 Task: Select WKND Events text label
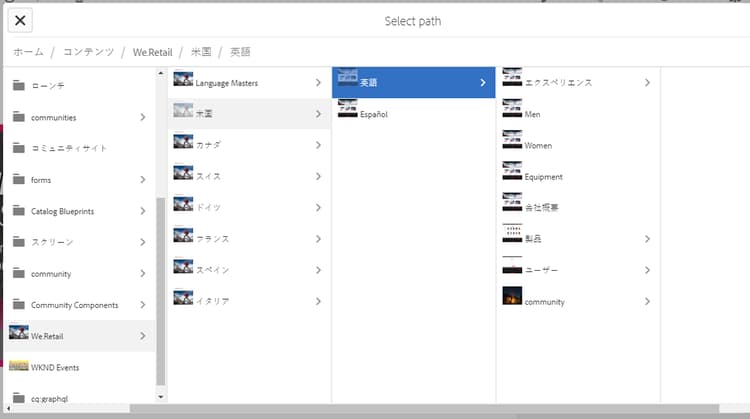click(55, 367)
